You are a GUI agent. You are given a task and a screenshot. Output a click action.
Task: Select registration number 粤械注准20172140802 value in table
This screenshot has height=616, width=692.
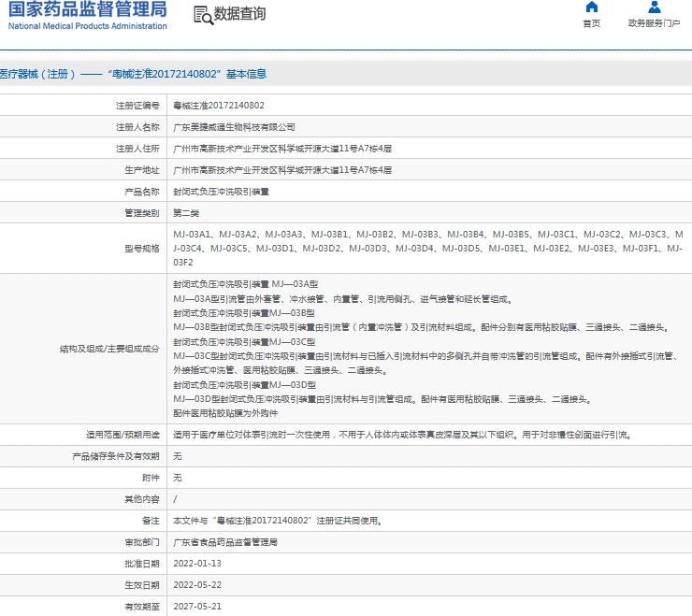coord(219,106)
